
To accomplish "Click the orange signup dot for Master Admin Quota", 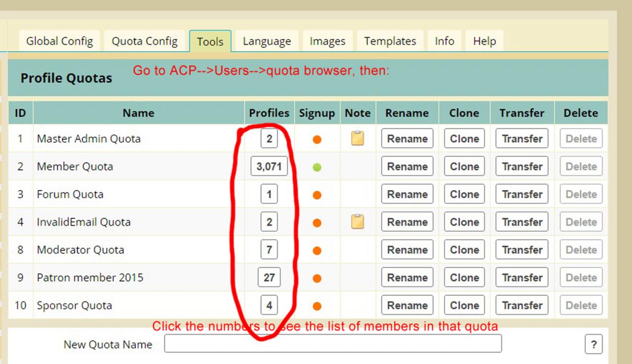I will pyautogui.click(x=317, y=140).
